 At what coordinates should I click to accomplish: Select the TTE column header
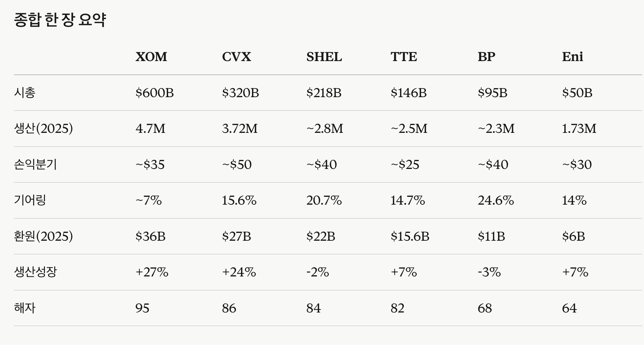[404, 57]
